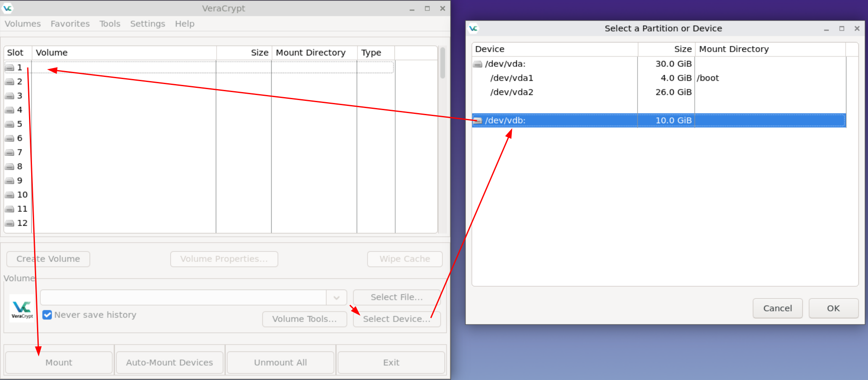The height and width of the screenshot is (380, 868).
Task: Minimize the VeraCrypt main window
Action: (x=412, y=9)
